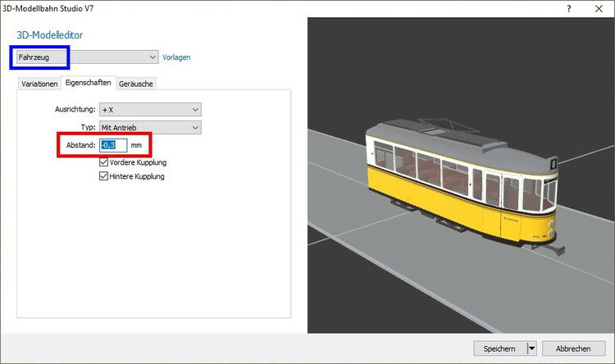
Task: Open the Fahrzeug model type dropdown
Action: click(x=87, y=57)
